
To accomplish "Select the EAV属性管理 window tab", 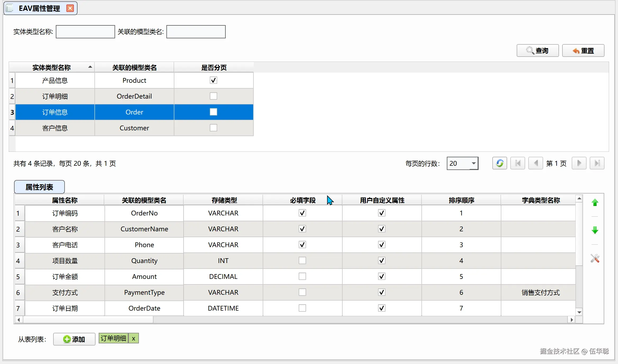I will pos(39,8).
